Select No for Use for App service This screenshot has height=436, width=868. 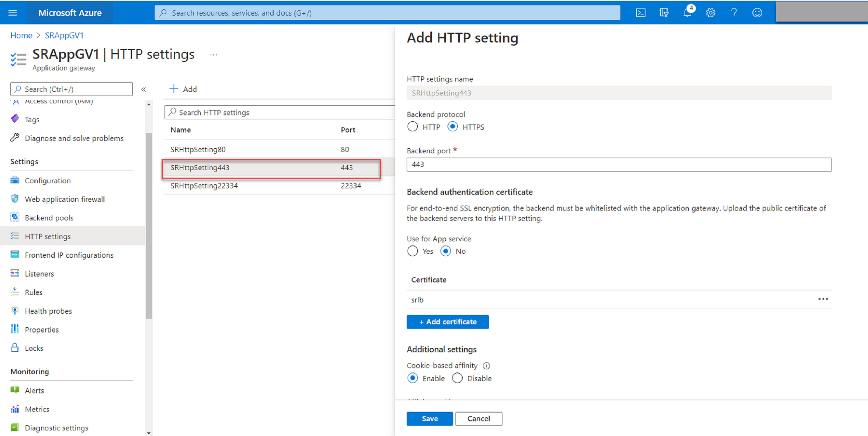444,251
